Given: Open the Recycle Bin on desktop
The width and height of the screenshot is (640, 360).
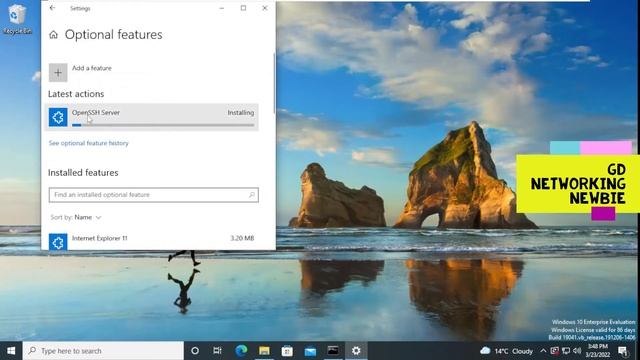Looking at the screenshot, I should pyautogui.click(x=16, y=19).
